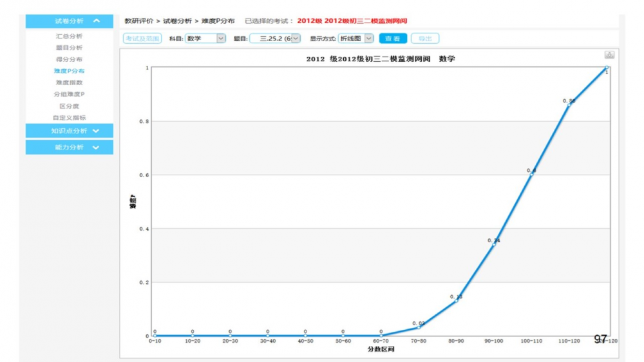Open the 题目 question dropdown

coord(296,39)
